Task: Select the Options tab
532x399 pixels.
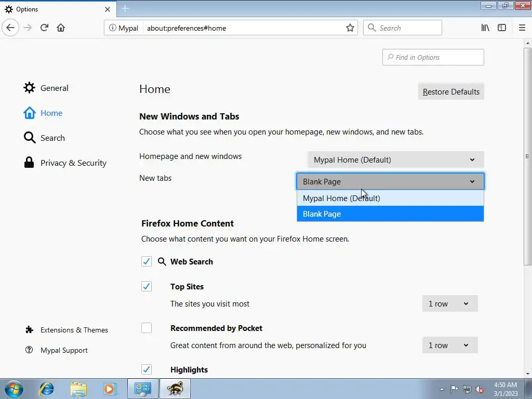Action: (58, 9)
